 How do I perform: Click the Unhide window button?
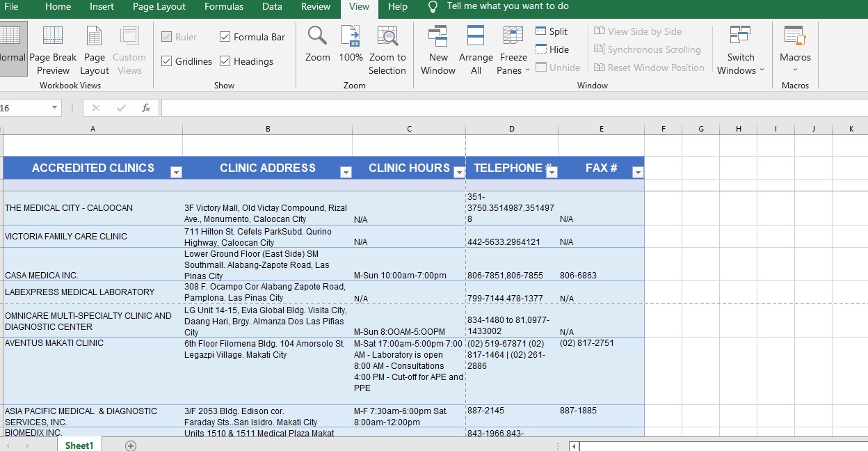558,68
